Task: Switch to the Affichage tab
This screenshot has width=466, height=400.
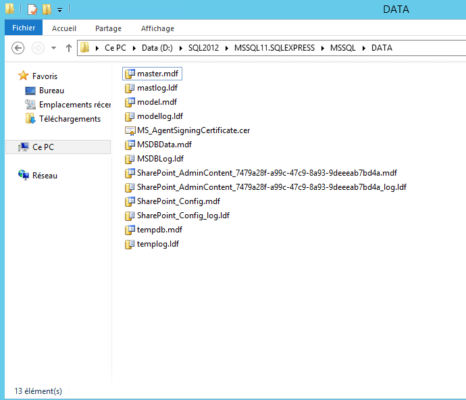Action: (x=157, y=28)
